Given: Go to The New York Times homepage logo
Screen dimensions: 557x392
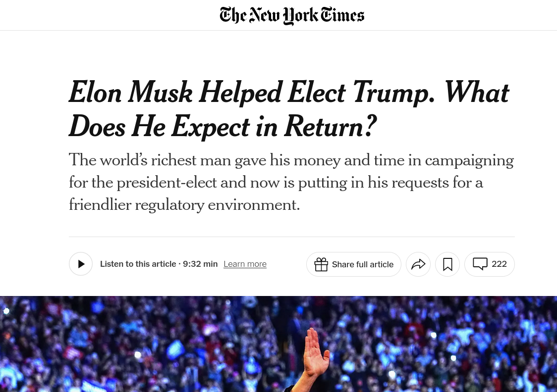Looking at the screenshot, I should tap(292, 15).
